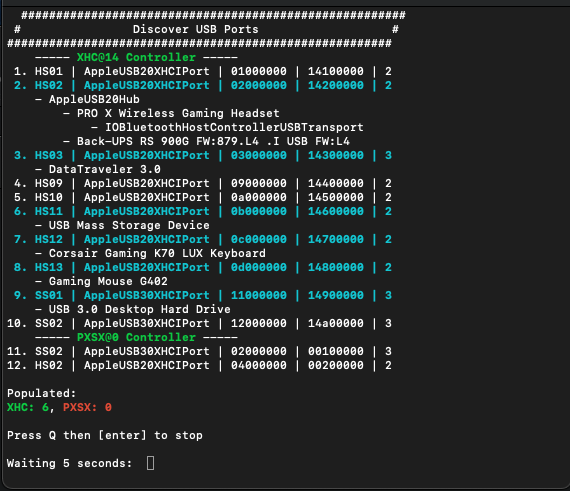The height and width of the screenshot is (491, 570).
Task: Click the SS01 AppleUSB30XHCIPort row
Action: [x=203, y=295]
